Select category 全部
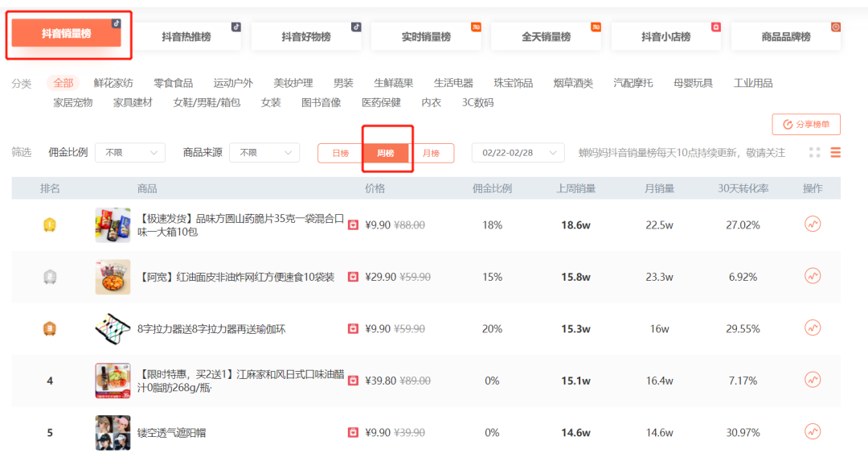This screenshot has width=868, height=457. click(63, 83)
